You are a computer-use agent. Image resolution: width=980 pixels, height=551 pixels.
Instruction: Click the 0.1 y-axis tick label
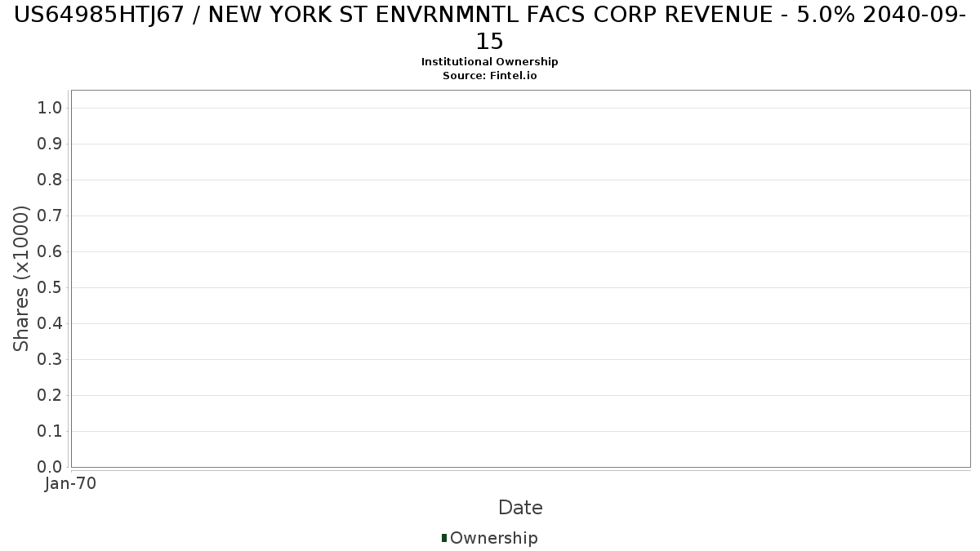[50, 432]
